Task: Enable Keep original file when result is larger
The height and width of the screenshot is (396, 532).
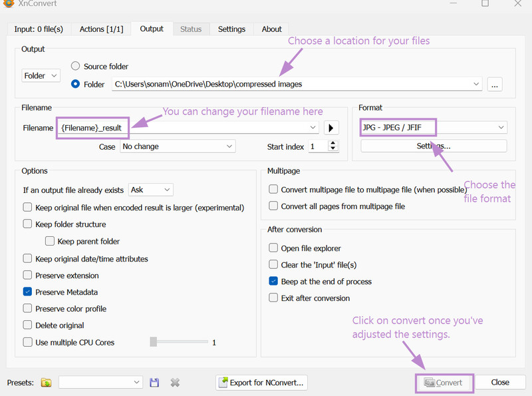Action: coord(27,207)
